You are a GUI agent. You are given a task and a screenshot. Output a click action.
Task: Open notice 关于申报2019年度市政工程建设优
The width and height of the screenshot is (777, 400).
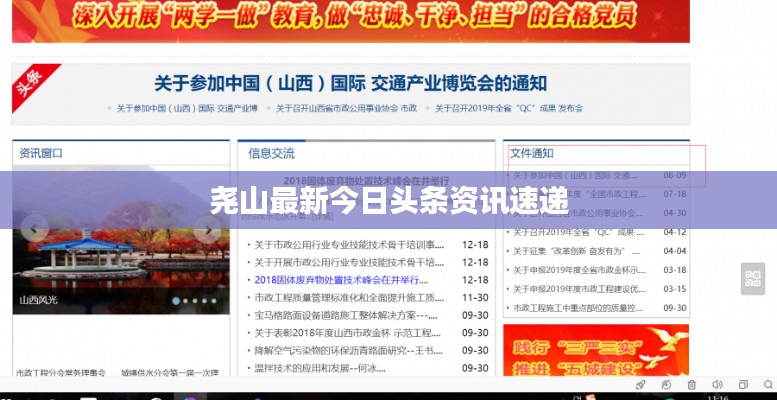coord(579,289)
